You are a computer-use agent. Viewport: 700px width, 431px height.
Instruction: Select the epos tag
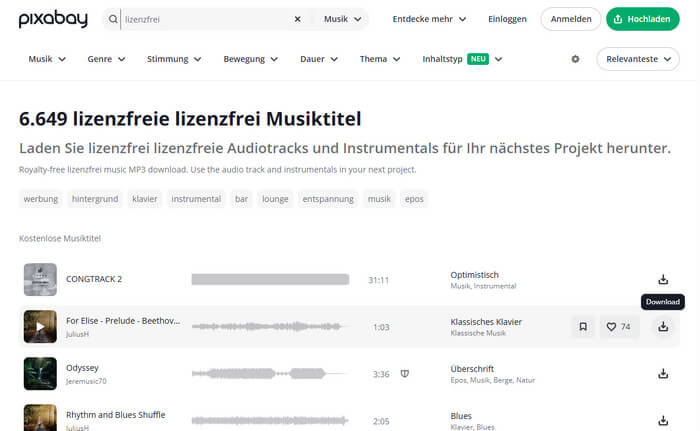click(414, 199)
